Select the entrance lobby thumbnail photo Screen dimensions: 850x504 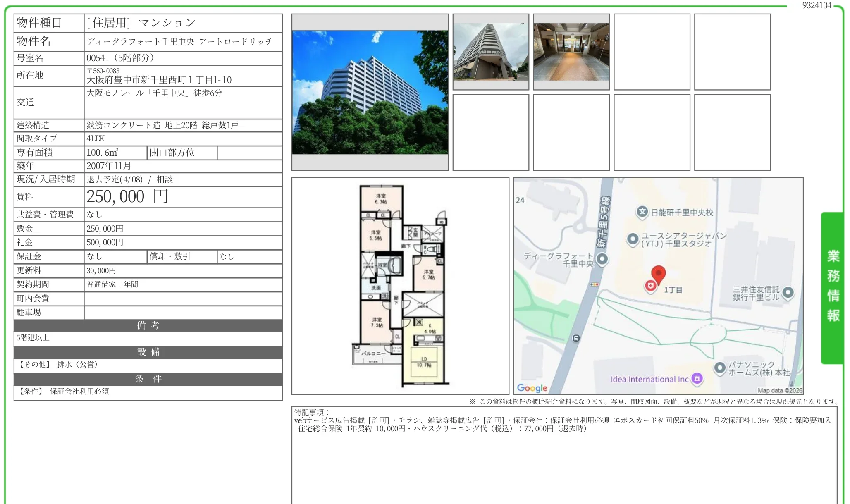click(x=571, y=52)
